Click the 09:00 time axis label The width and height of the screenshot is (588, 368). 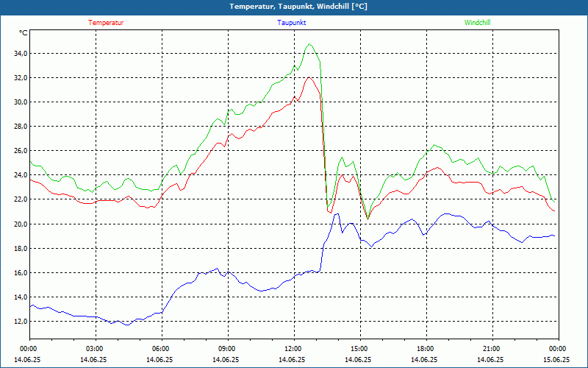(227, 349)
